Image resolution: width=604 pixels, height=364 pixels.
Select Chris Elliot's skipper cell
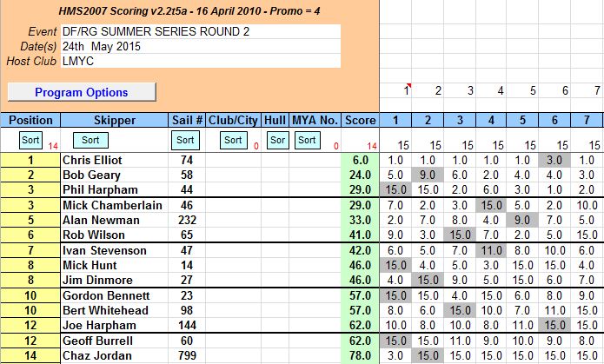click(x=114, y=161)
